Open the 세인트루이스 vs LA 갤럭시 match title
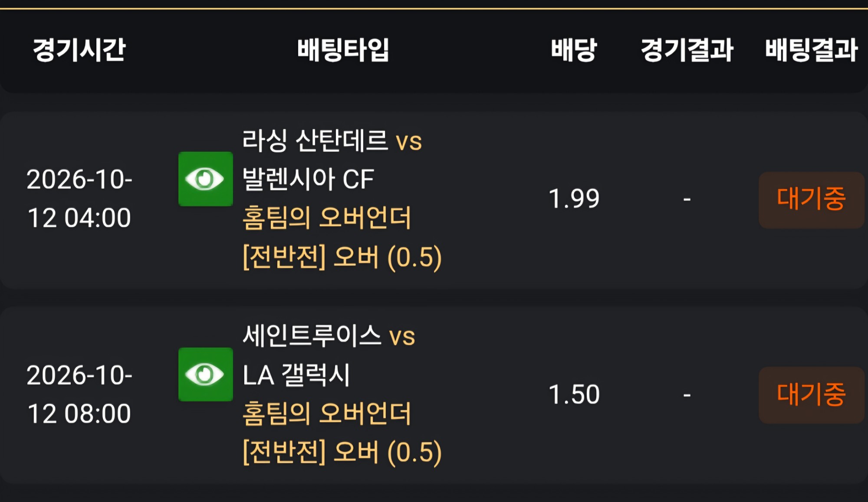 (x=329, y=355)
